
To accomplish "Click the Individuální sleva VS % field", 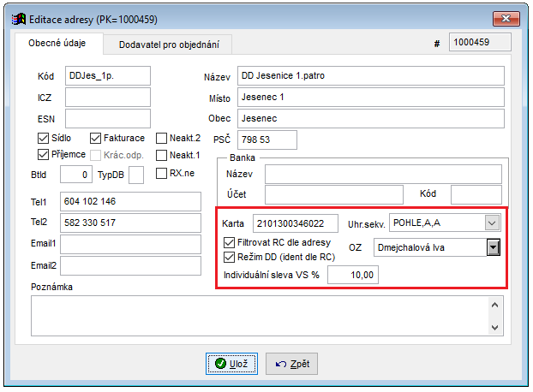I will click(353, 275).
